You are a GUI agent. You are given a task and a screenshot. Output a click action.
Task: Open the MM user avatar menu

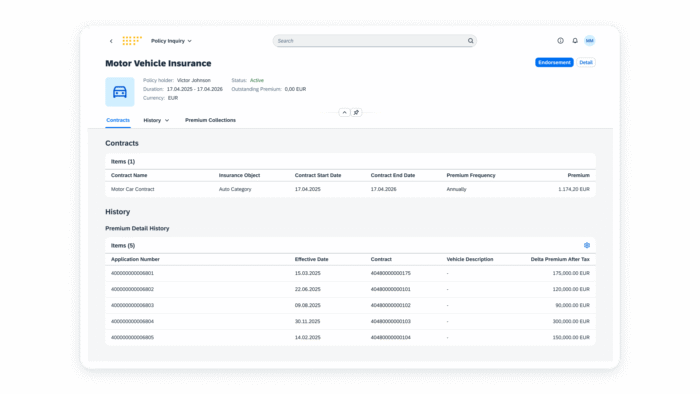click(x=590, y=41)
